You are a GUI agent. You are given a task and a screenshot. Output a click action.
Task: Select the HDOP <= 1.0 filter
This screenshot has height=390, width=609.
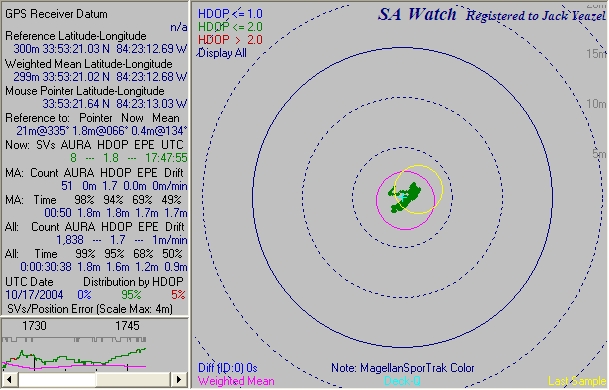tap(230, 14)
